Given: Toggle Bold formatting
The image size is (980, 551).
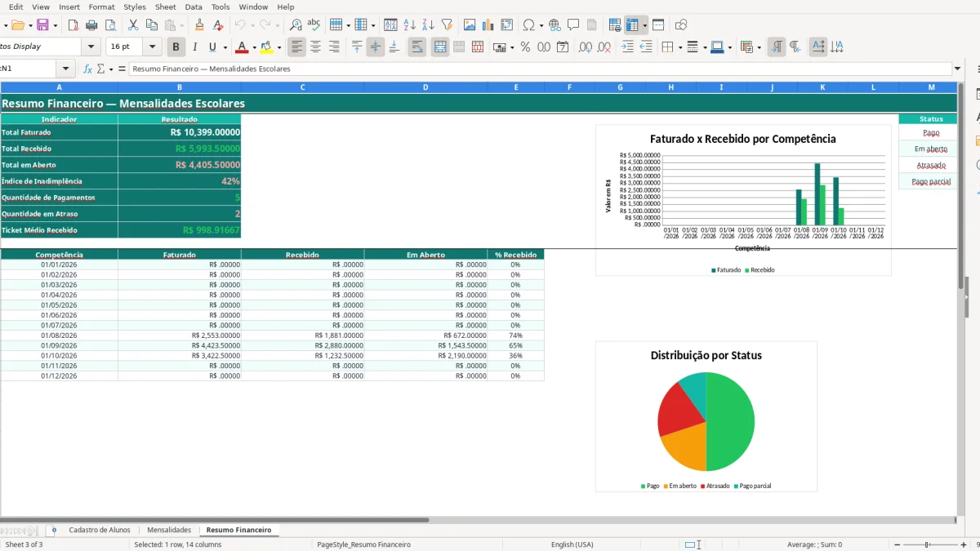Looking at the screenshot, I should (x=176, y=47).
